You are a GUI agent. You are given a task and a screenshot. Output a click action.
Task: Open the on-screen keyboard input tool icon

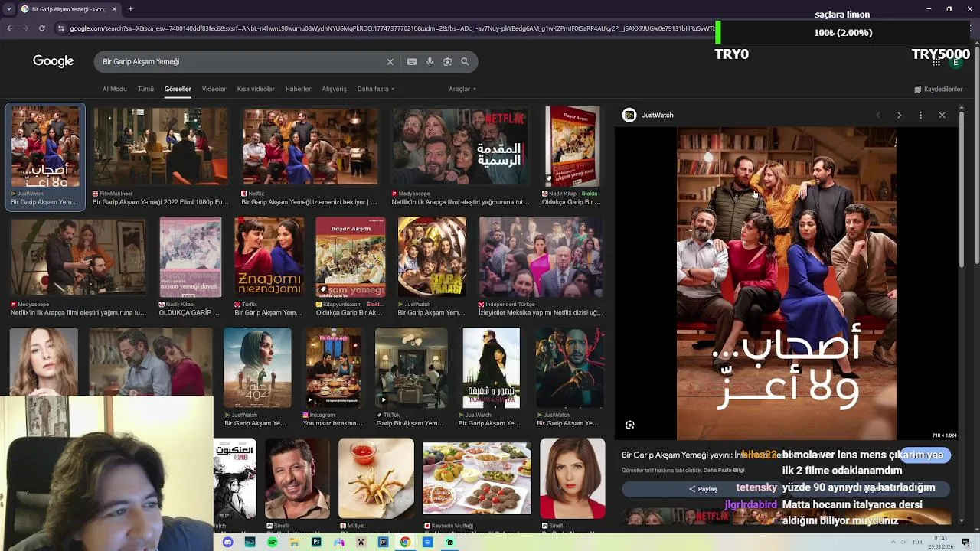(412, 61)
